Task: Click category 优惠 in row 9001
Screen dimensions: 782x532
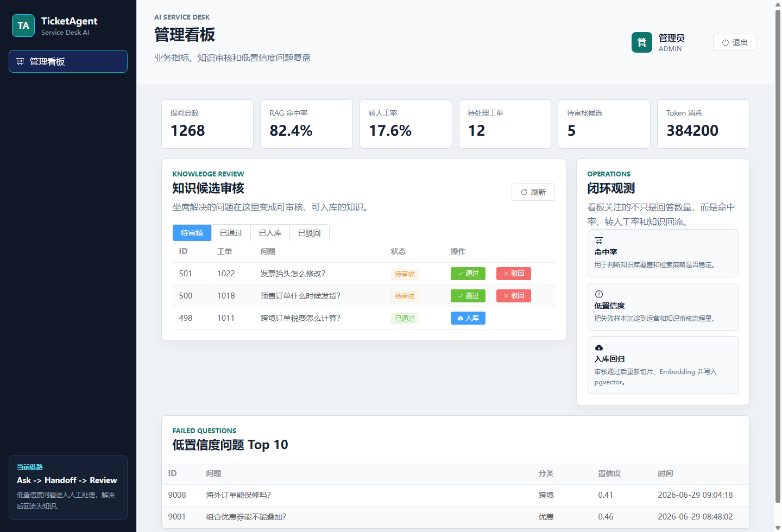Action: (x=546, y=517)
